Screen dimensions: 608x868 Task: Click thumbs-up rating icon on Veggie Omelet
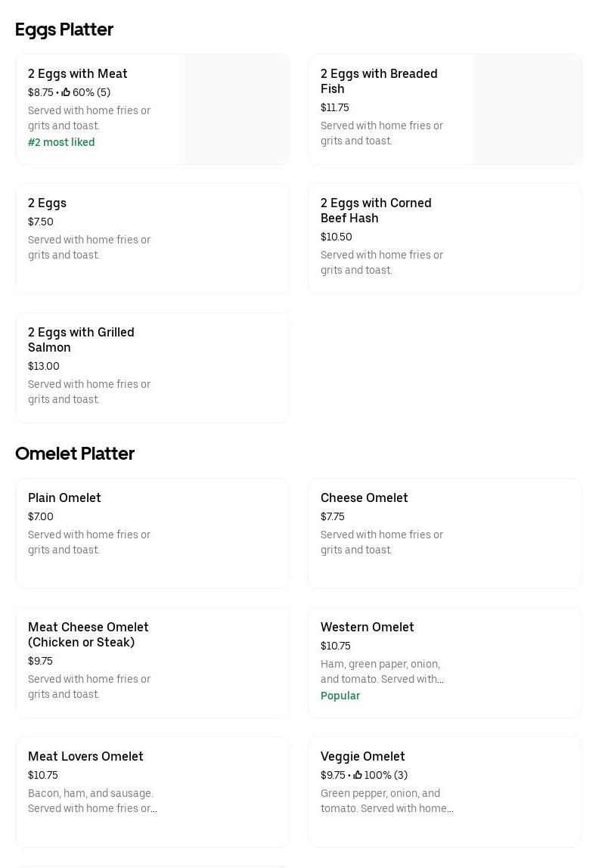358,775
